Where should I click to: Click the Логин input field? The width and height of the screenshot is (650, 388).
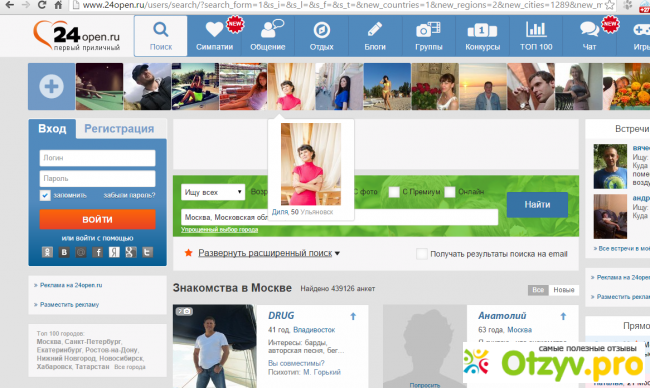(97, 158)
